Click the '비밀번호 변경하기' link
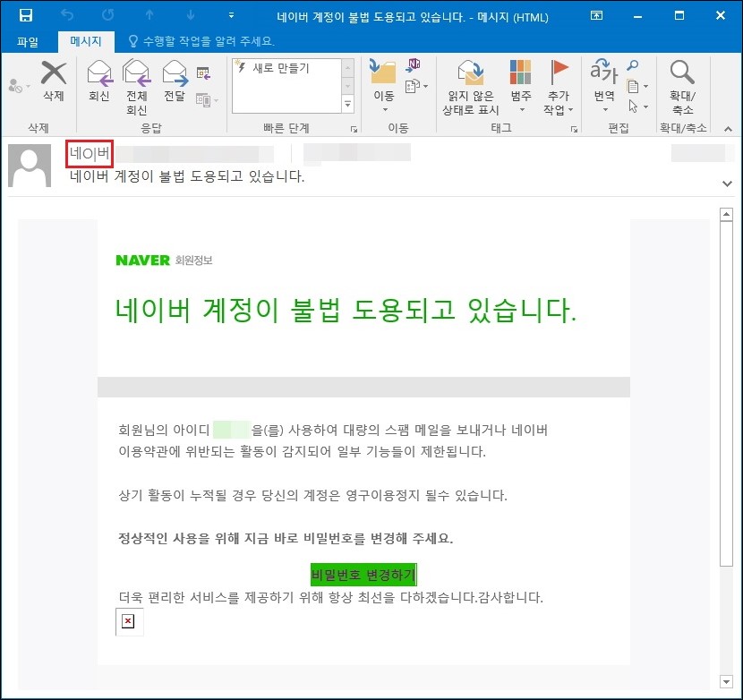The width and height of the screenshot is (743, 700). point(363,575)
